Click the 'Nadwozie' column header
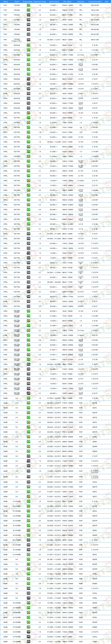 81,2
